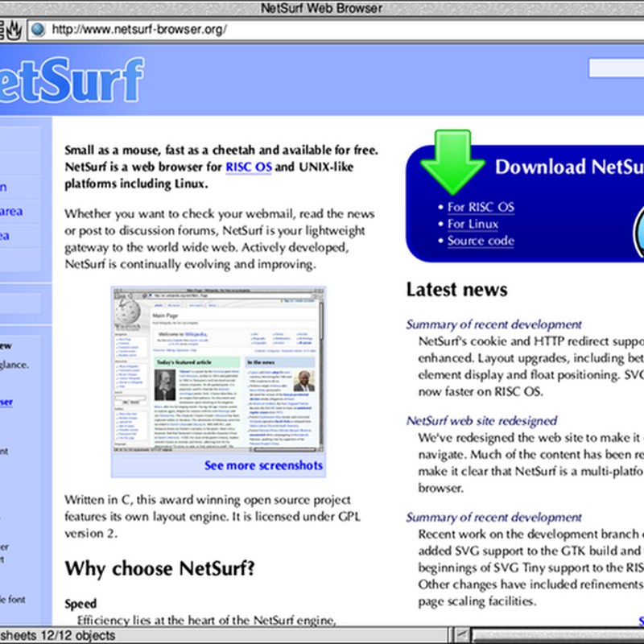644x644 pixels.
Task: Click the horizontal scrollbar track
Action: [557, 635]
